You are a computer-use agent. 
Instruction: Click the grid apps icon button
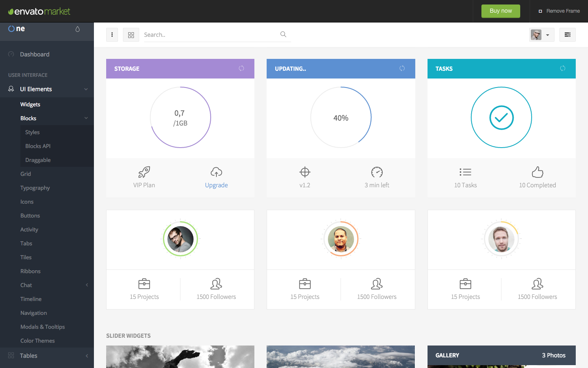point(131,35)
